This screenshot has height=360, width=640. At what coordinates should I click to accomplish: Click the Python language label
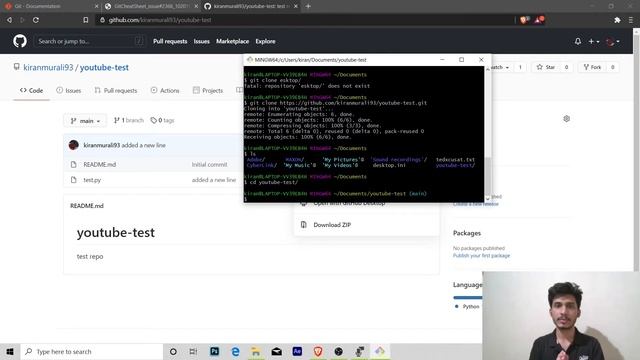[471, 307]
